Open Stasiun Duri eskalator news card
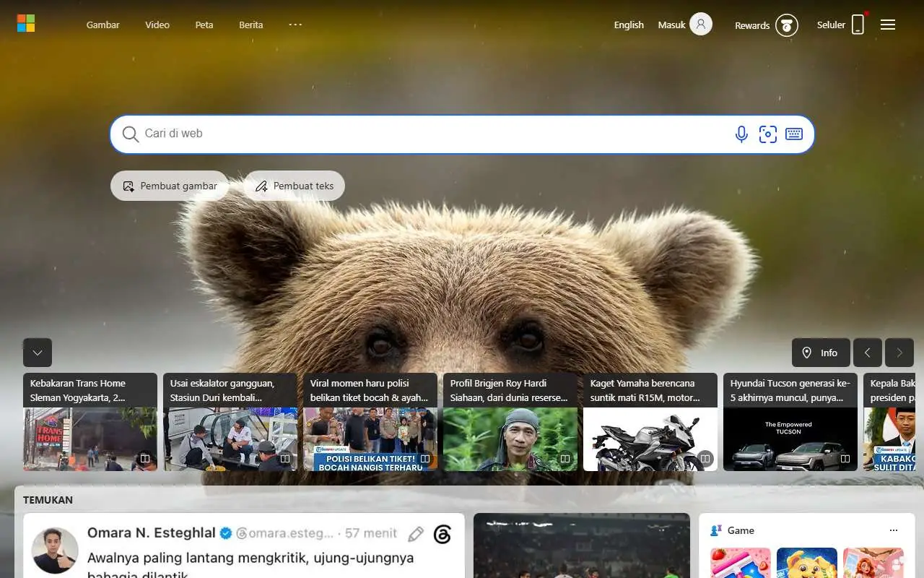 (x=230, y=422)
